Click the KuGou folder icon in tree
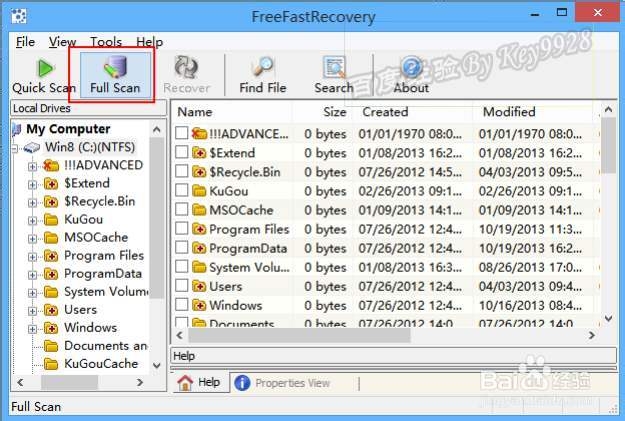 [51, 220]
